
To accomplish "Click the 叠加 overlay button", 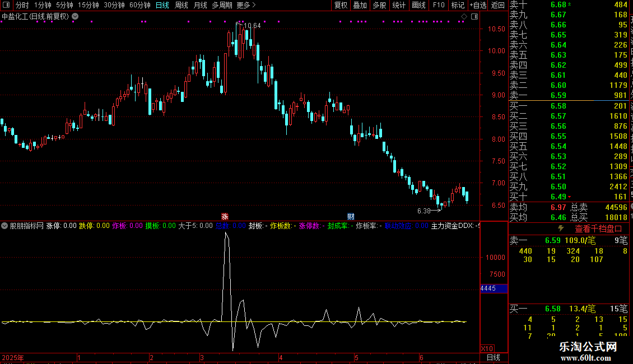I will coord(360,5).
